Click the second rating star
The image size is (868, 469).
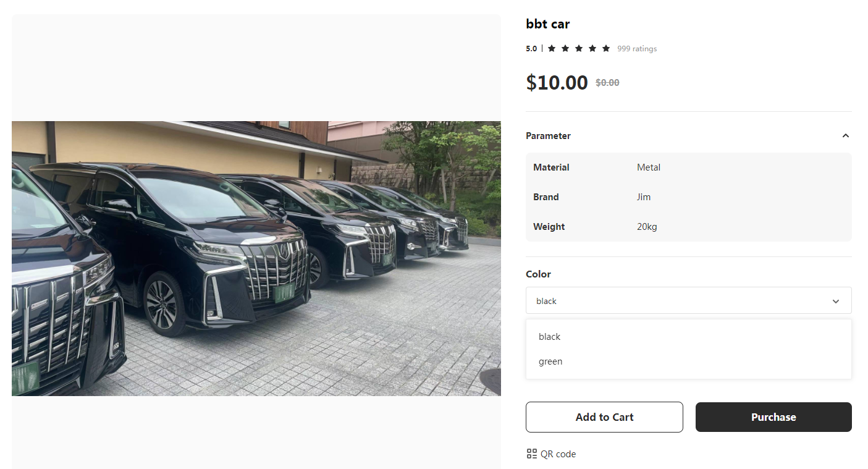click(565, 48)
